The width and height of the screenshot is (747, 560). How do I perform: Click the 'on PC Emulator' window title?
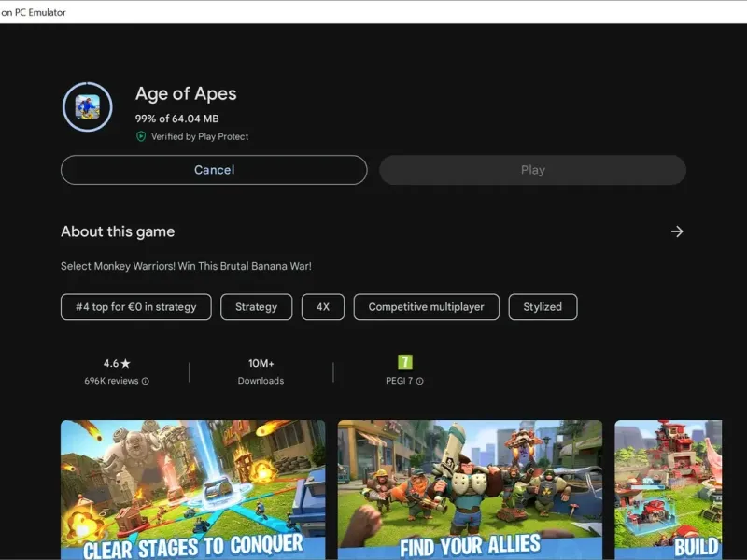pyautogui.click(x=34, y=12)
